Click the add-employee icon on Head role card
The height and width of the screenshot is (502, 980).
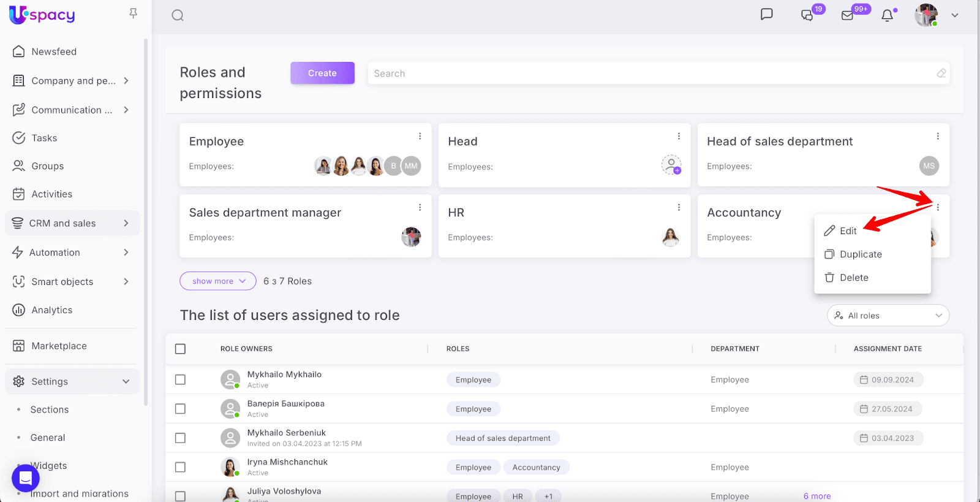(671, 165)
